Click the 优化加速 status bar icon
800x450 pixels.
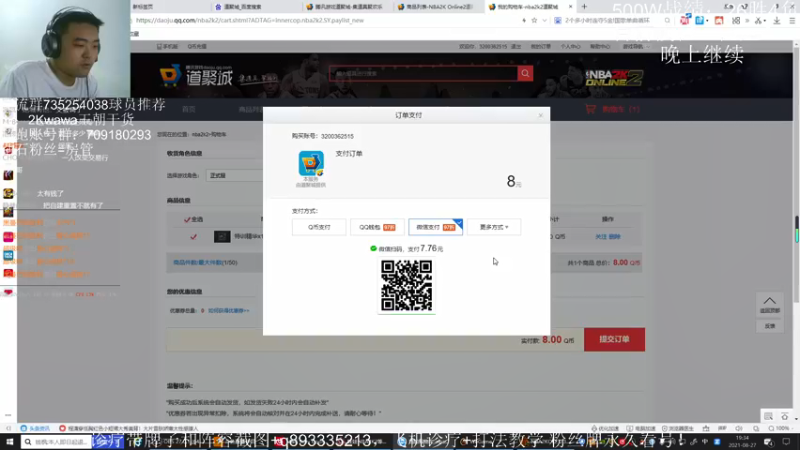click(605, 429)
